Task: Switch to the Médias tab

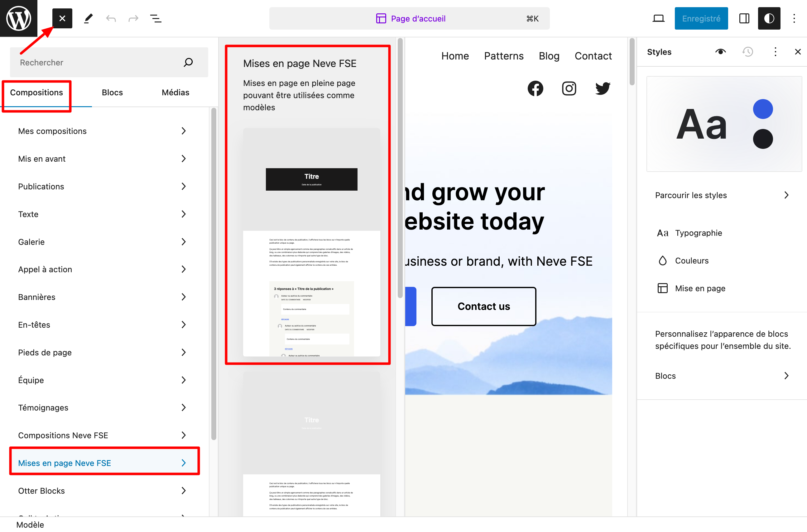Action: [175, 92]
